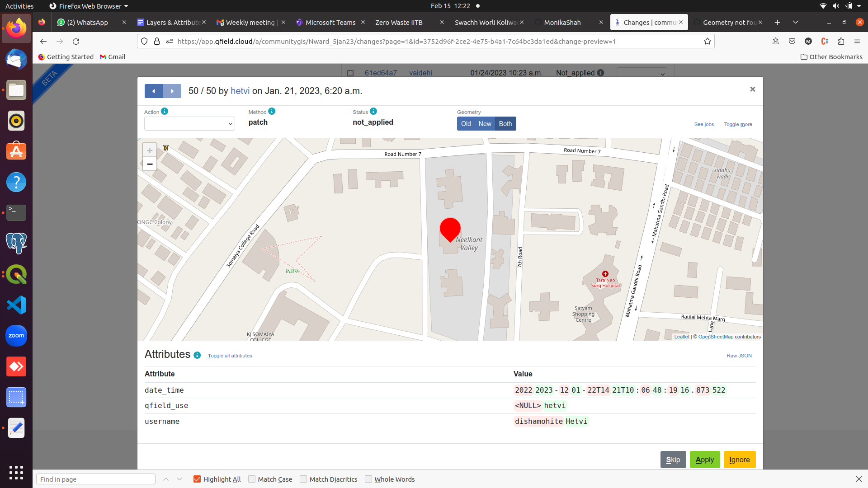Open Terminal from dock
The height and width of the screenshot is (488, 868).
tap(16, 213)
